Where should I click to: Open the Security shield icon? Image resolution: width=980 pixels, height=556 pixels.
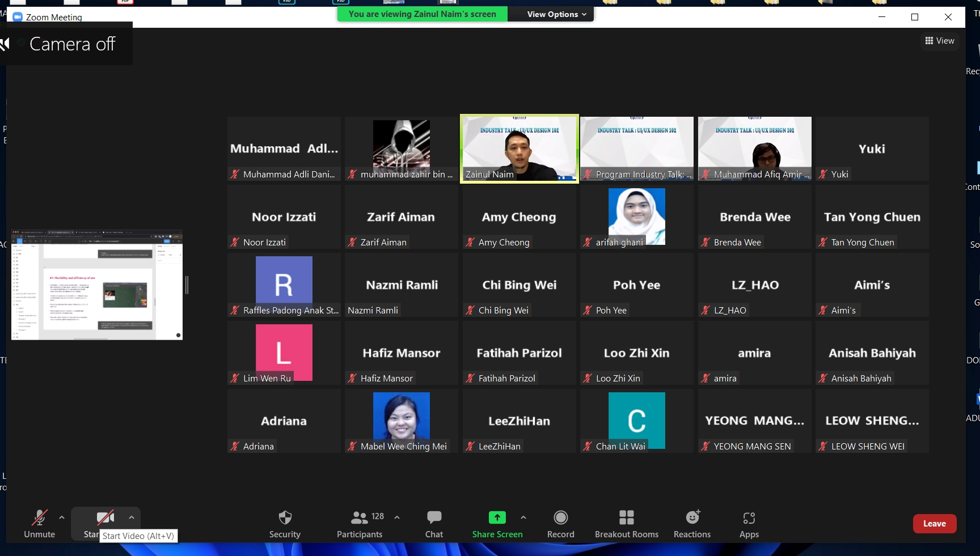[285, 518]
